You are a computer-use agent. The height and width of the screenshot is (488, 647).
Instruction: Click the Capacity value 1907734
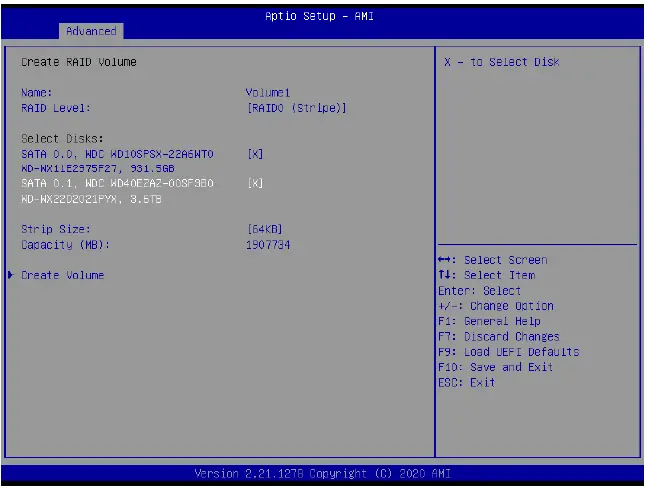(268, 245)
